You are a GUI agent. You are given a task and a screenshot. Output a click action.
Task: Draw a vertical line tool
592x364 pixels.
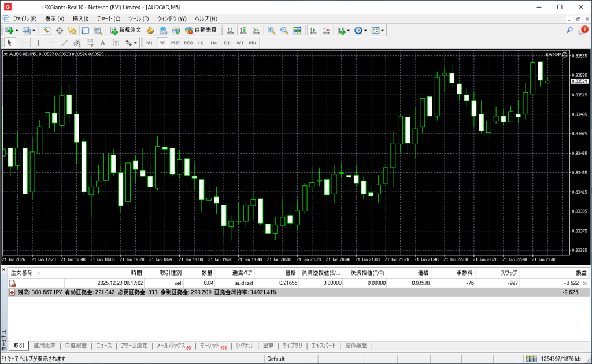(38, 43)
